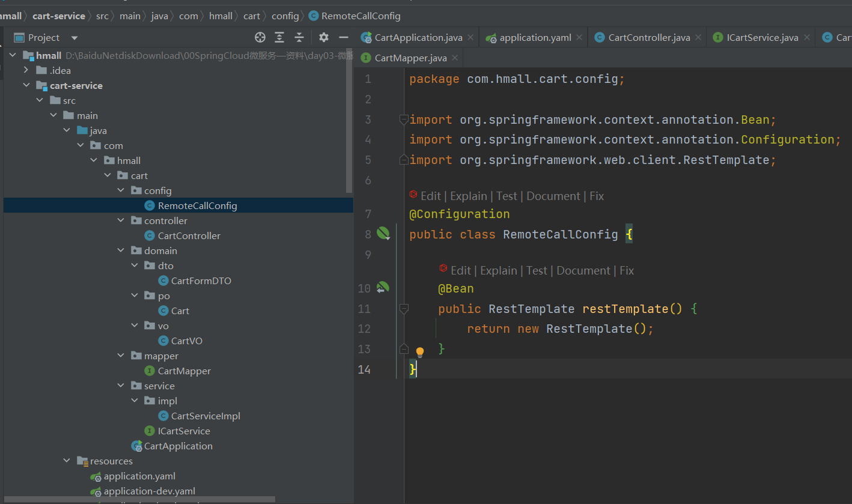Click Document link above @Bean annotation
Screen dimensions: 852x504
(583, 270)
